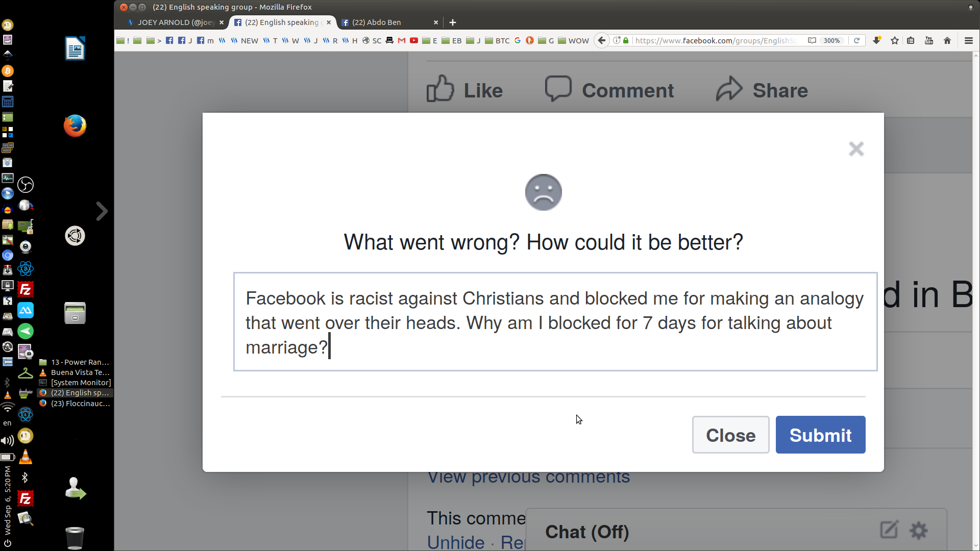This screenshot has height=551, width=980.
Task: Open the Google bookmark icon
Action: point(517,40)
